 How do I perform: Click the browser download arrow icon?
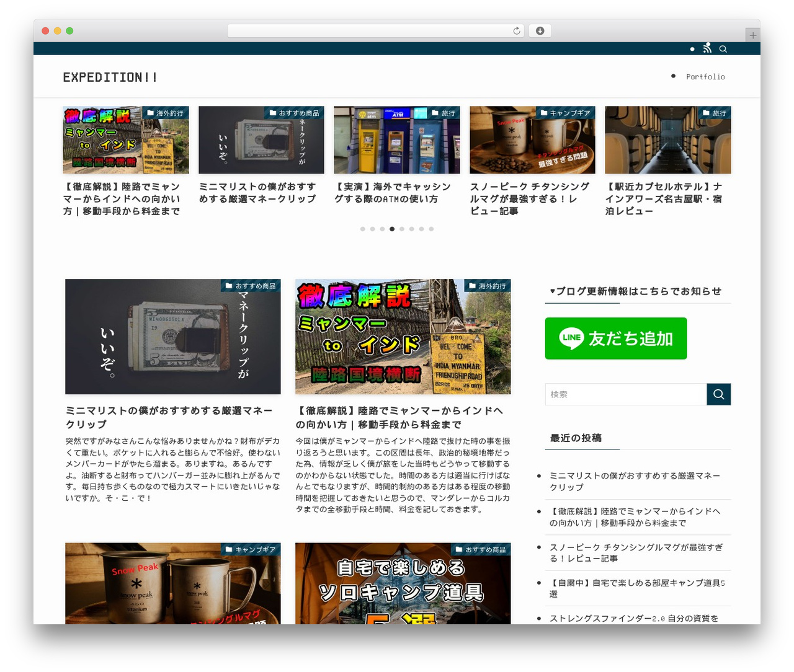pyautogui.click(x=540, y=31)
